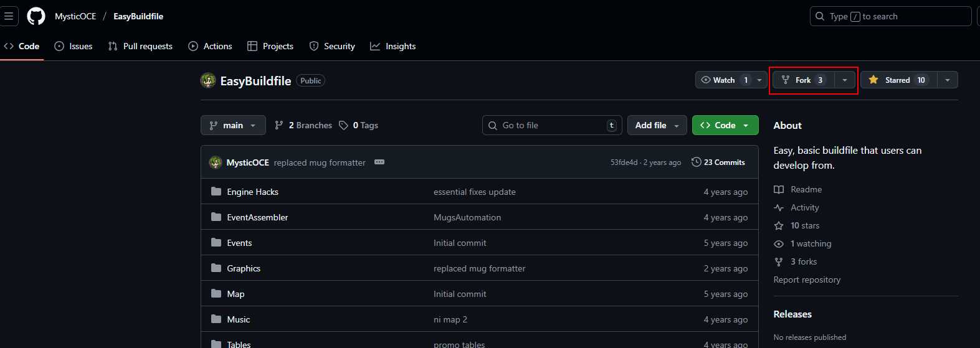Open the Add file dropdown
Image resolution: width=980 pixels, height=348 pixels.
(x=657, y=125)
